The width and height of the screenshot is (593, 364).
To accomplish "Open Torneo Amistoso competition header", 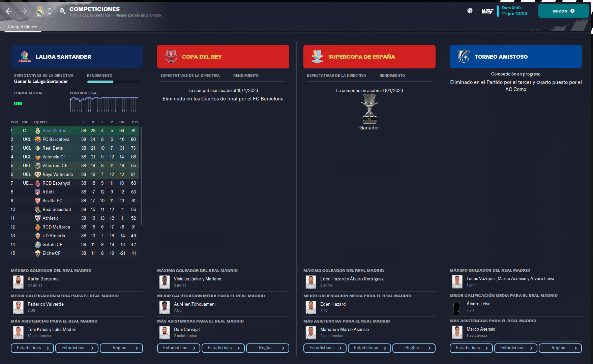I will tap(516, 57).
